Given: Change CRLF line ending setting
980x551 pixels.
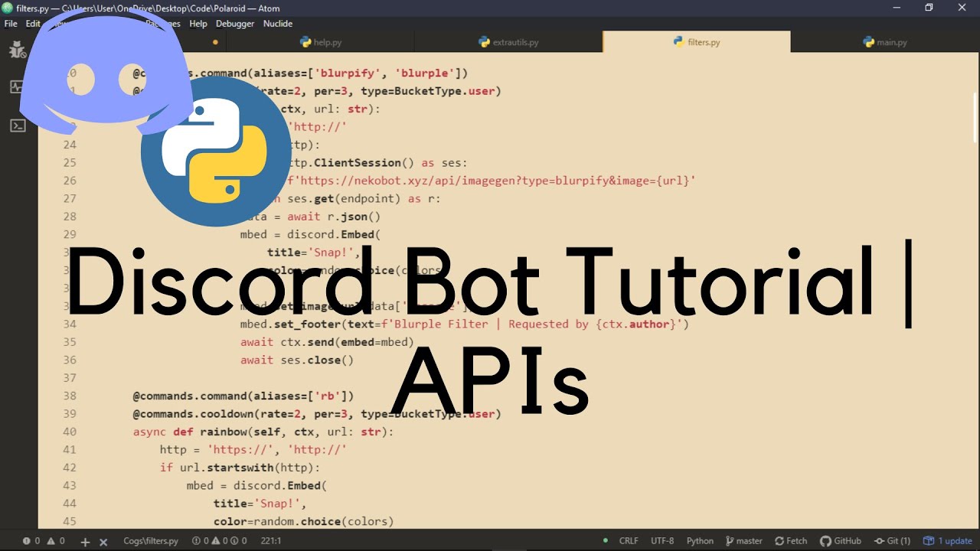Looking at the screenshot, I should (x=629, y=541).
